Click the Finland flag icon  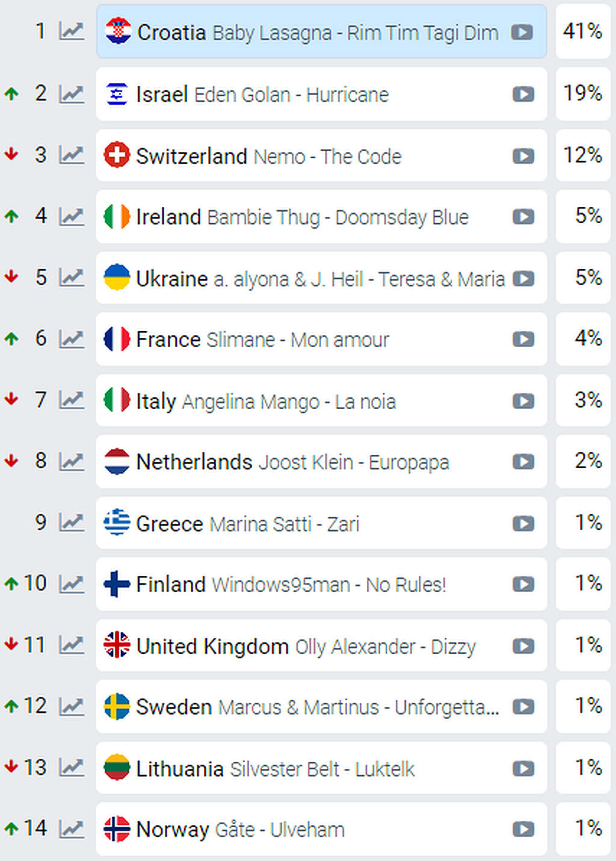[117, 584]
